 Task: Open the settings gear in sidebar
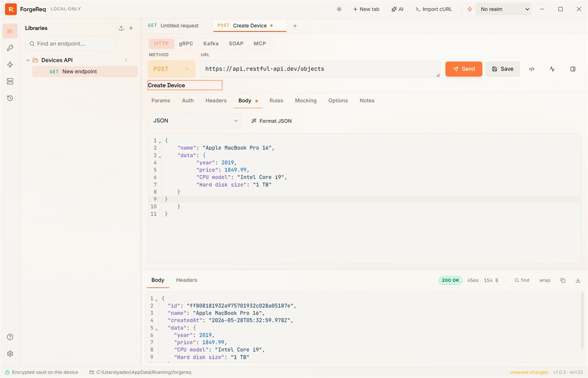(x=10, y=354)
